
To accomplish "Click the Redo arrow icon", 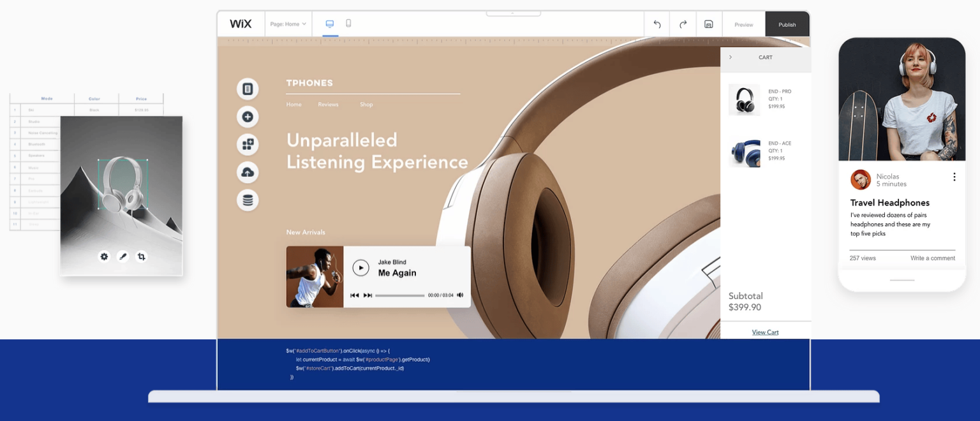I will pos(683,24).
